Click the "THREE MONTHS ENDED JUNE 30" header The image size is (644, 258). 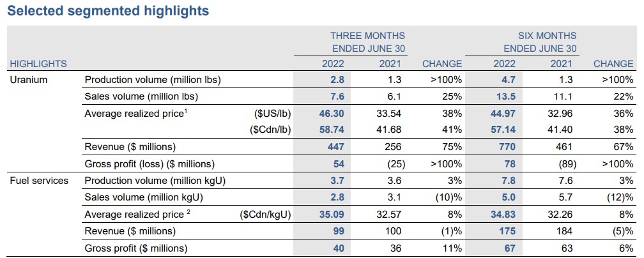[x=367, y=42]
